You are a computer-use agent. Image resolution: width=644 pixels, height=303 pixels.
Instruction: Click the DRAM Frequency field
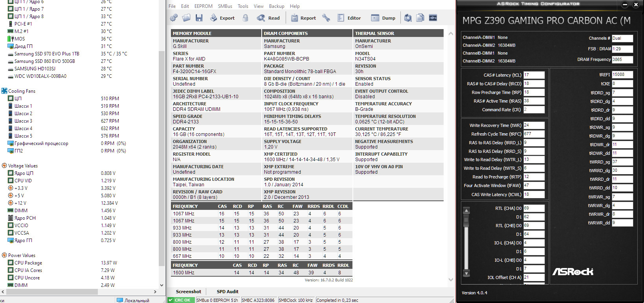(622, 60)
